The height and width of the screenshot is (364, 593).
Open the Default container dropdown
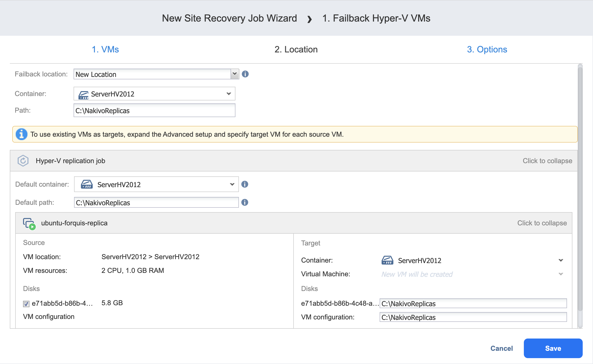pos(232,184)
